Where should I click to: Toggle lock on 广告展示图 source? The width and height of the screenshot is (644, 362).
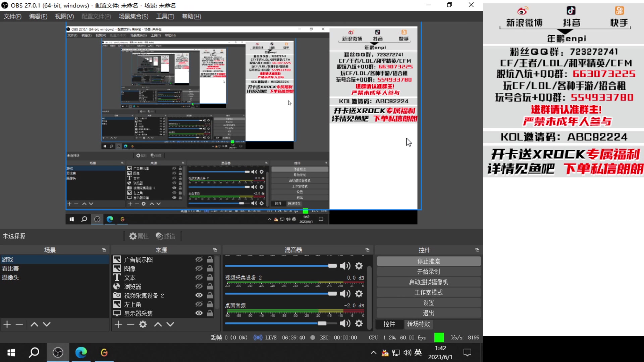point(210,259)
